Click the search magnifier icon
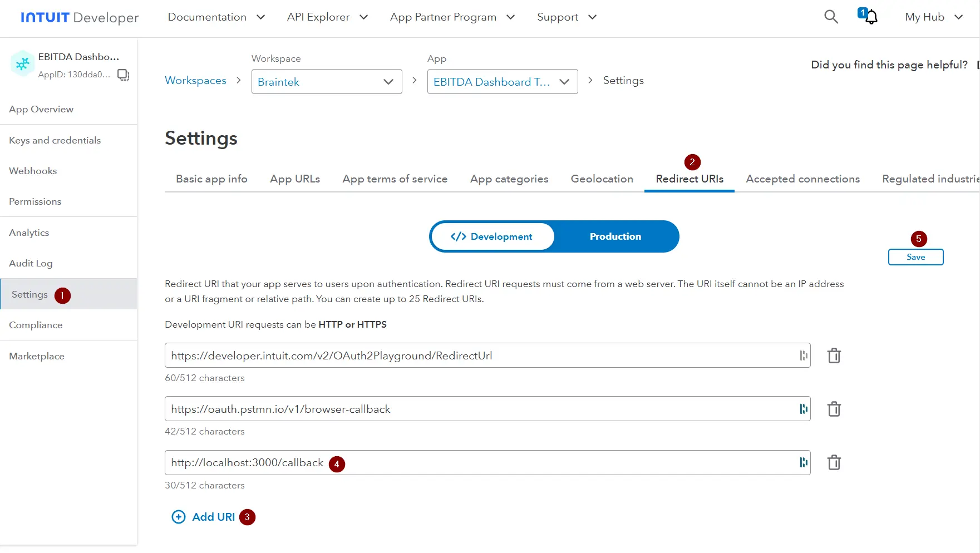This screenshot has width=980, height=553. tap(831, 17)
